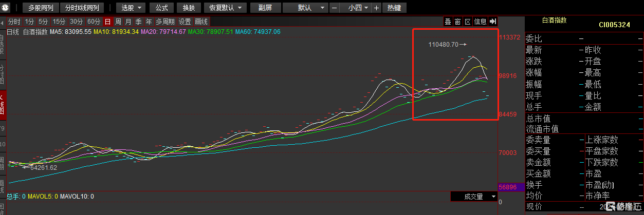Click the 公式 button

click(x=161, y=8)
